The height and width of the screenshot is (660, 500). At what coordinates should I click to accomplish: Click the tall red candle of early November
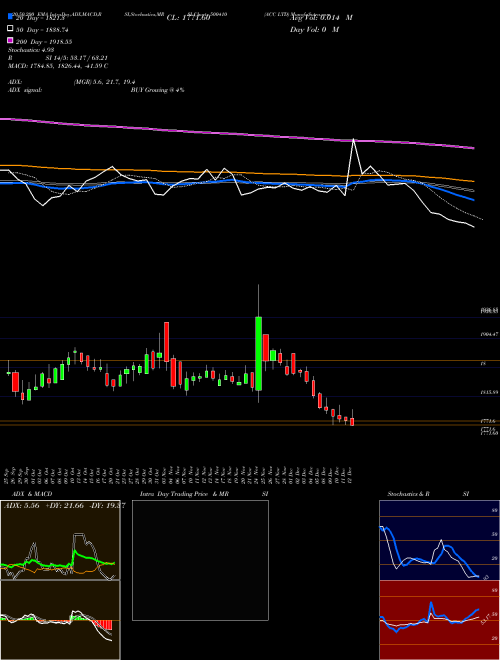(x=167, y=342)
